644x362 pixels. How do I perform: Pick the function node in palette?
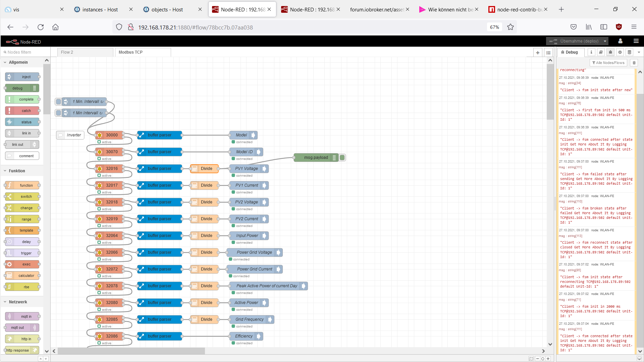point(22,185)
